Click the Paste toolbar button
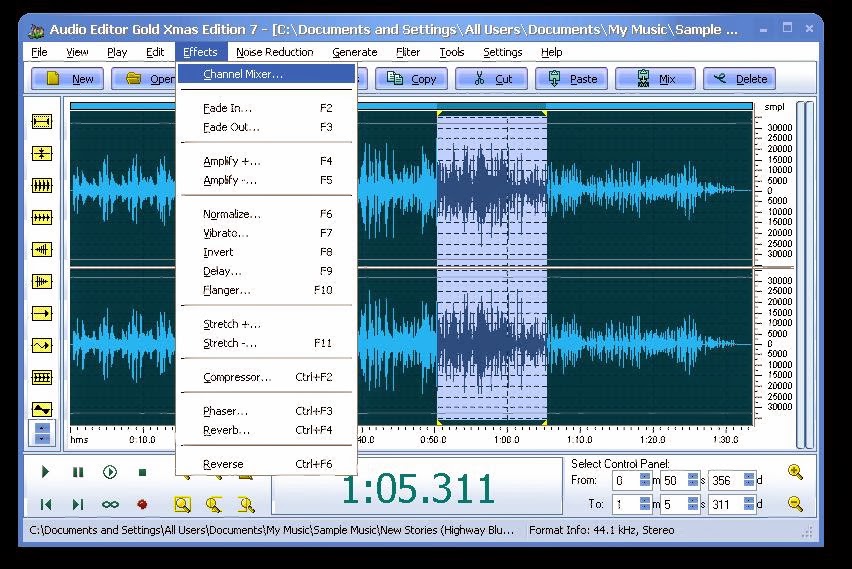Image resolution: width=852 pixels, height=569 pixels. click(572, 79)
